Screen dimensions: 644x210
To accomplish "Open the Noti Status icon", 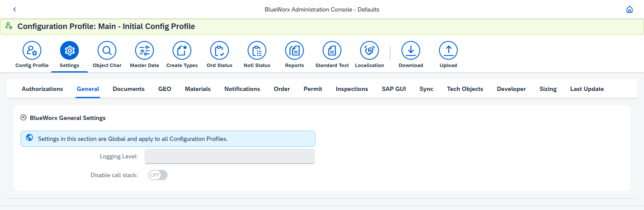I will [257, 51].
